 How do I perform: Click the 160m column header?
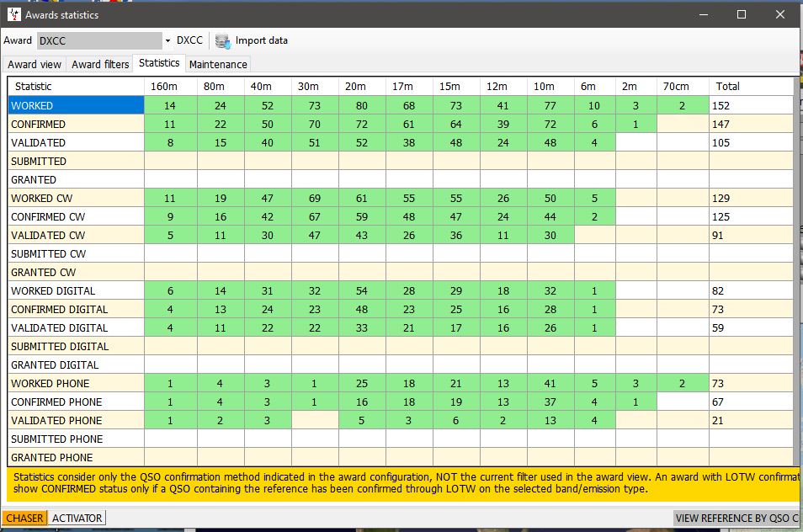click(171, 87)
